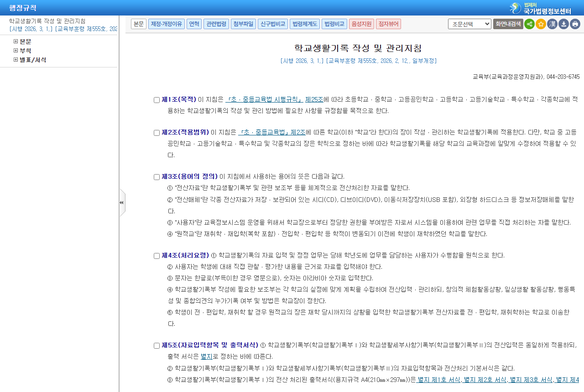Image resolution: width=584 pixels, height=392 pixels.
Task: Select the 부칙 label in the sidebar tree
Action: coord(26,51)
